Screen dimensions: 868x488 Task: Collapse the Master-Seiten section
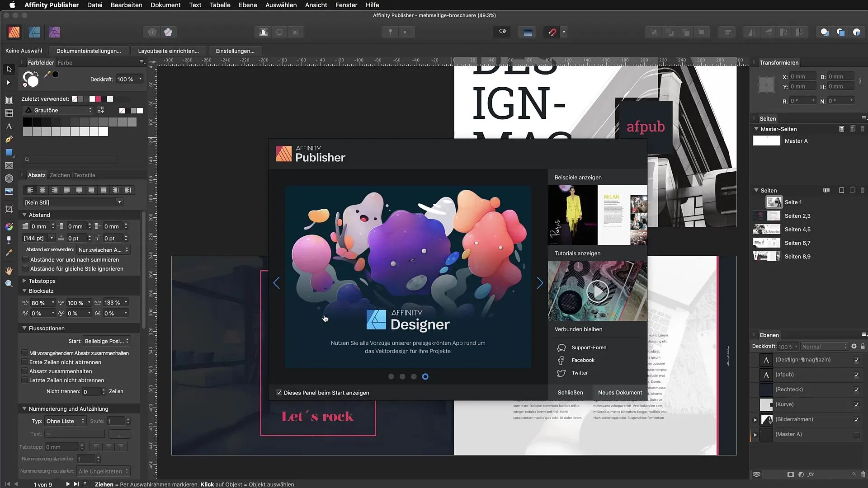(756, 129)
